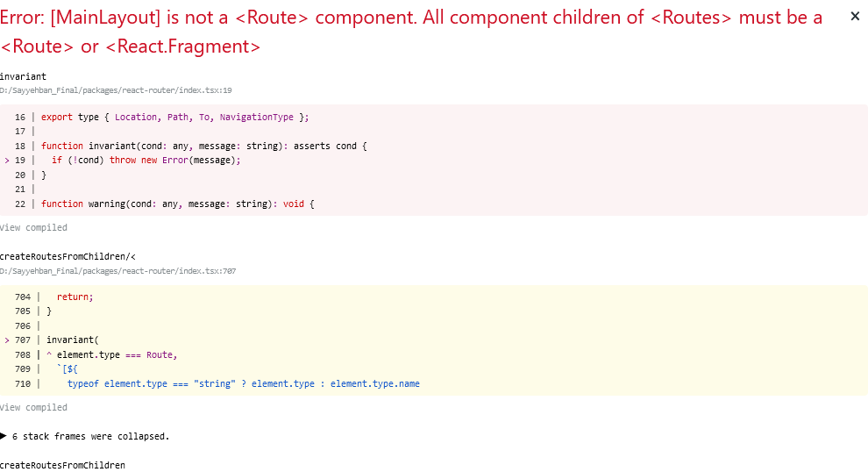Screen dimensions: 868x472
Task: Click the bottom createRoutesFromChildren stack frame
Action: pyautogui.click(x=62, y=465)
